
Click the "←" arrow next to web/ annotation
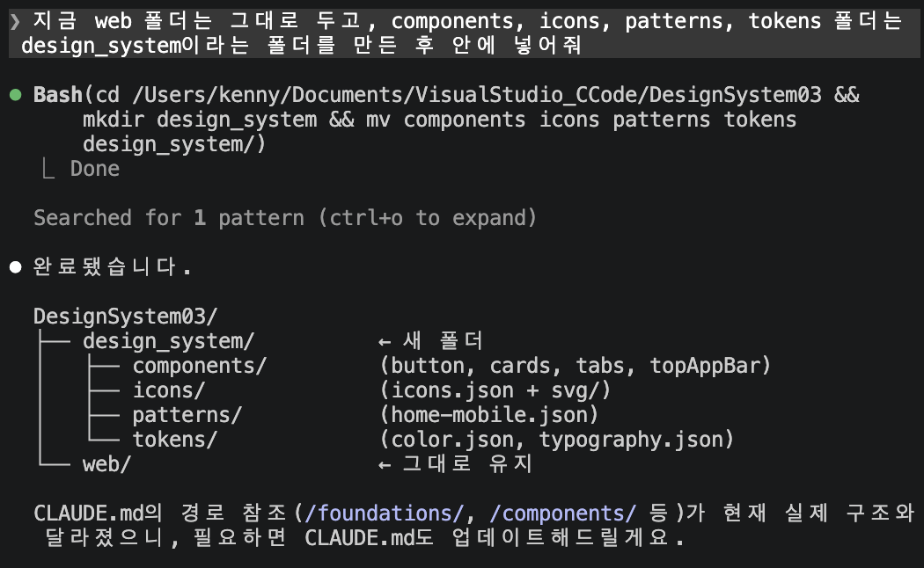tap(385, 463)
